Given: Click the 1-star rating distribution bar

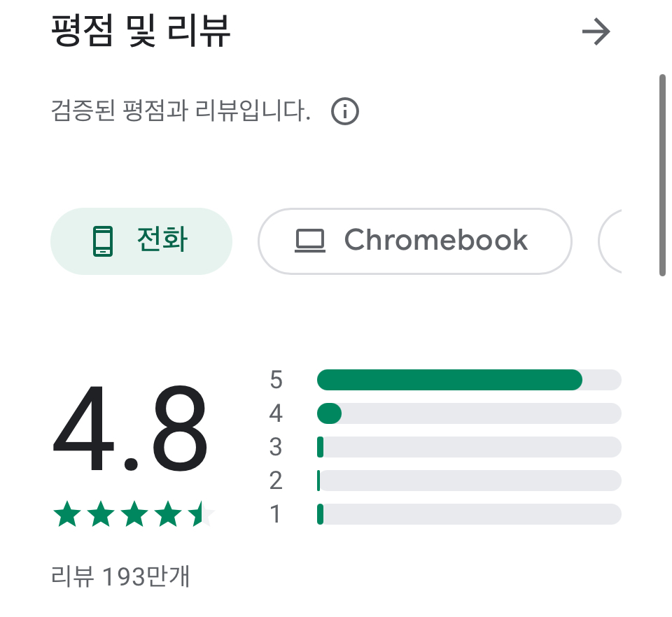Looking at the screenshot, I should (469, 514).
